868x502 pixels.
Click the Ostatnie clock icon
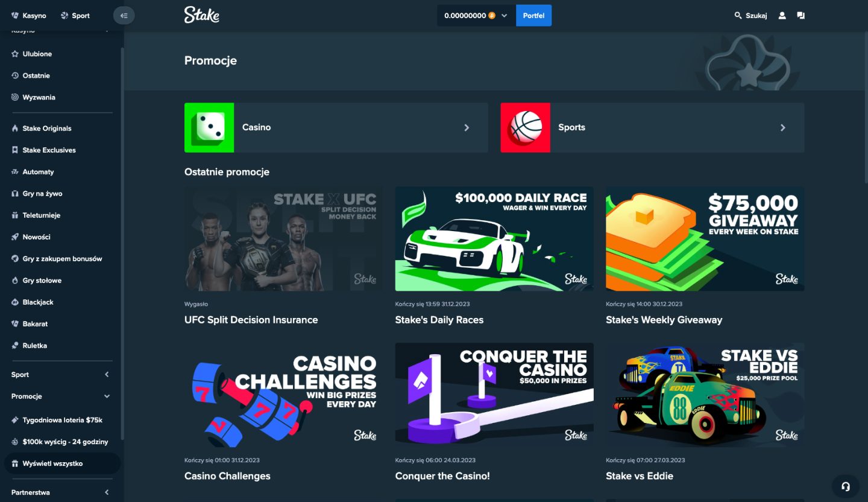[15, 75]
